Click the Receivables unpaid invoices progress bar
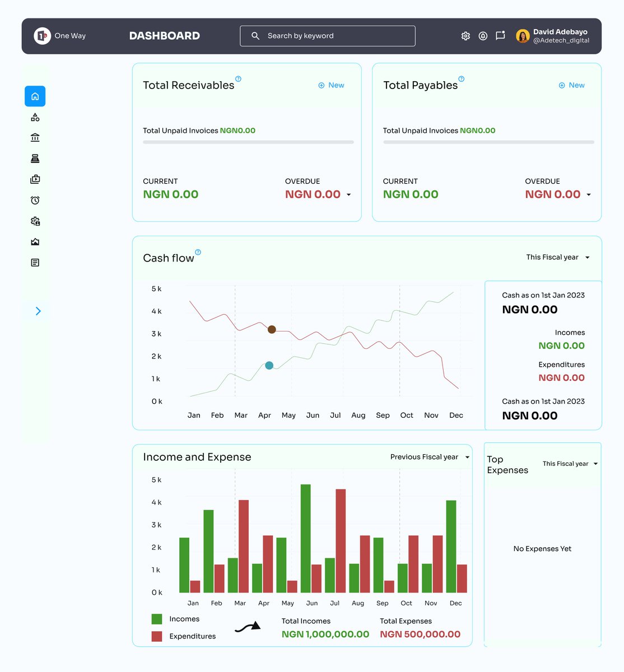 [248, 142]
